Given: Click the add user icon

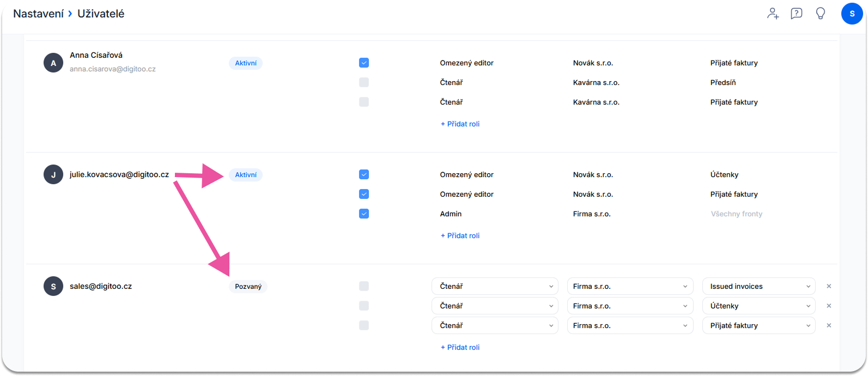Looking at the screenshot, I should [x=773, y=14].
